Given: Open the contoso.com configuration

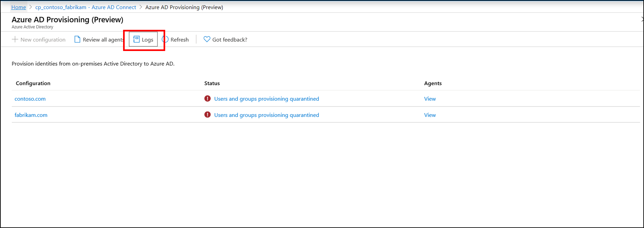Looking at the screenshot, I should point(30,99).
